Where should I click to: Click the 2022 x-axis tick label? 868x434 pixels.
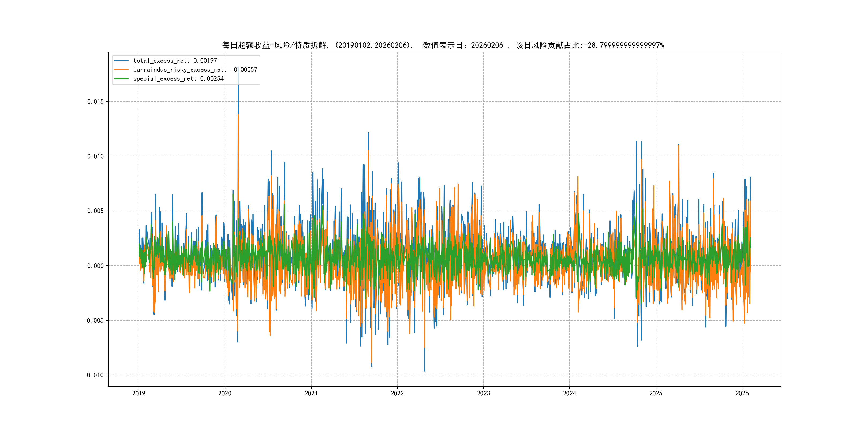397,393
